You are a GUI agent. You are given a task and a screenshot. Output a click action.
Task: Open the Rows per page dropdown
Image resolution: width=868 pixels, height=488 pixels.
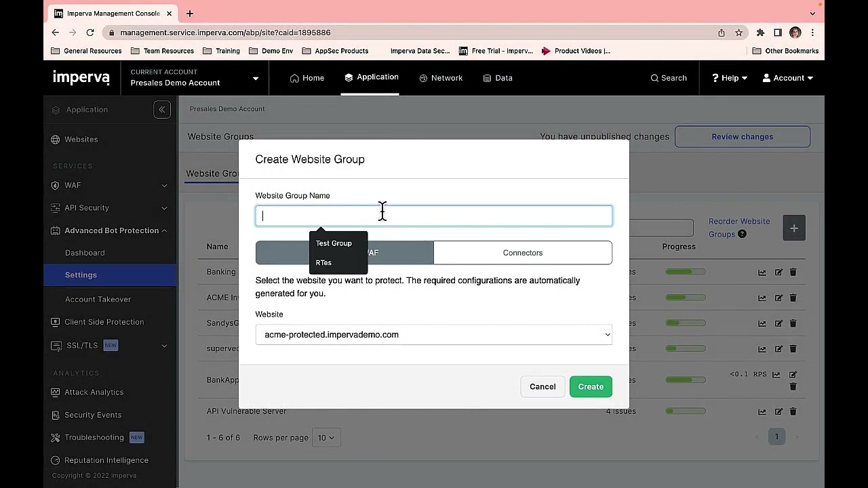click(x=326, y=438)
